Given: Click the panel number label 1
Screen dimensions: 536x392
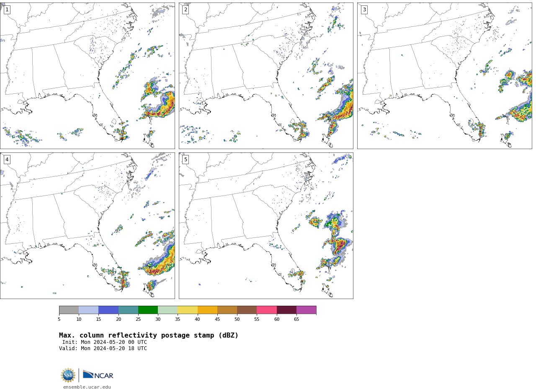Looking at the screenshot, I should click(7, 10).
